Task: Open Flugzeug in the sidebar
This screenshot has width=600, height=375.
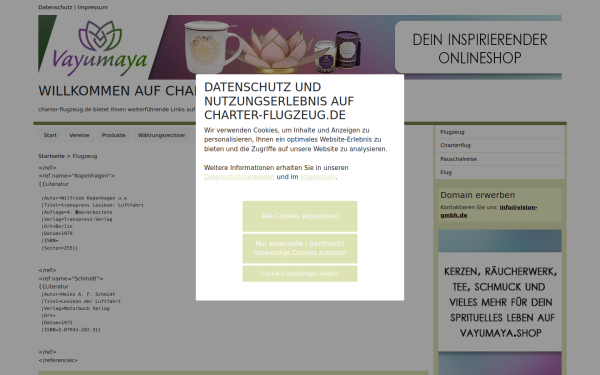Action: [x=500, y=132]
